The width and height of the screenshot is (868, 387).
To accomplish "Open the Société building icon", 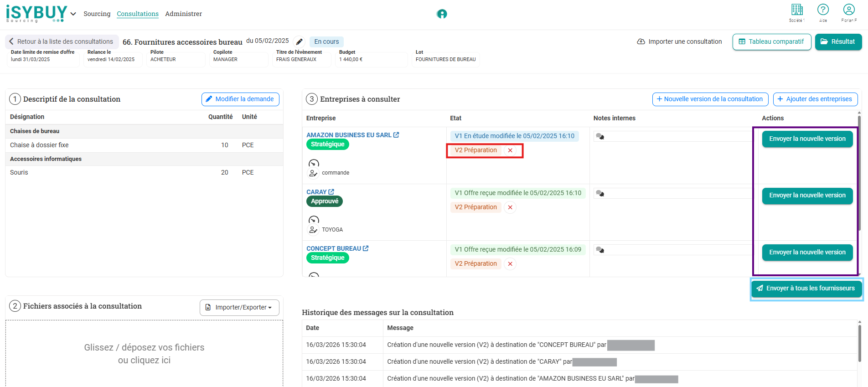I will pos(797,10).
